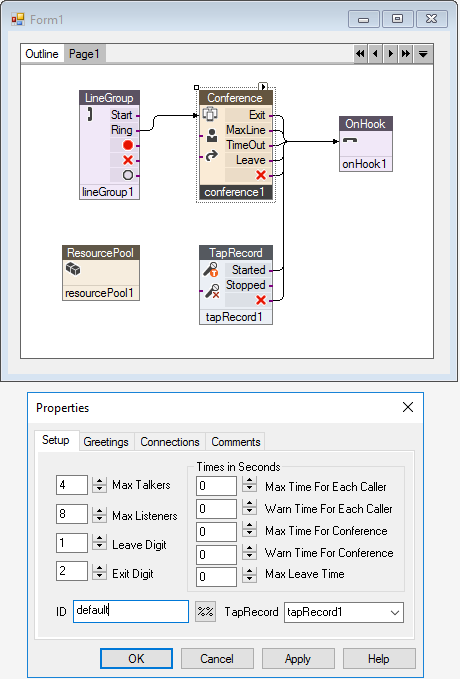Increase Max Time For Conference value
The width and height of the screenshot is (460, 679).
pos(249,525)
